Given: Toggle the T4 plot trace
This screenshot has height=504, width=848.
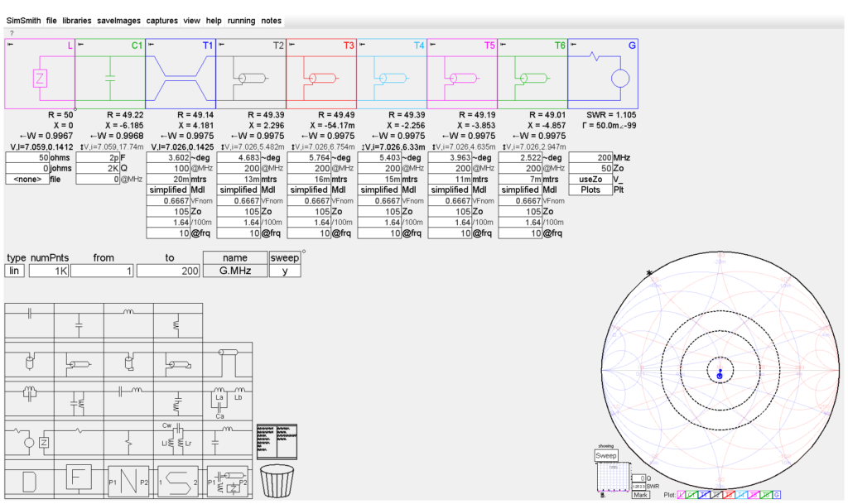Looking at the screenshot, I should point(742,495).
